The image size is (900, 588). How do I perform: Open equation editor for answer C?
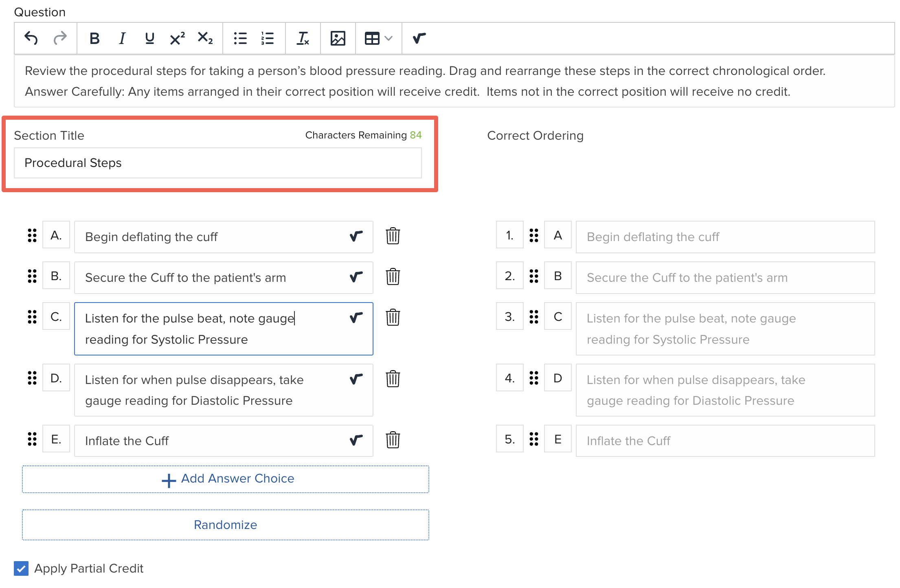pos(356,318)
